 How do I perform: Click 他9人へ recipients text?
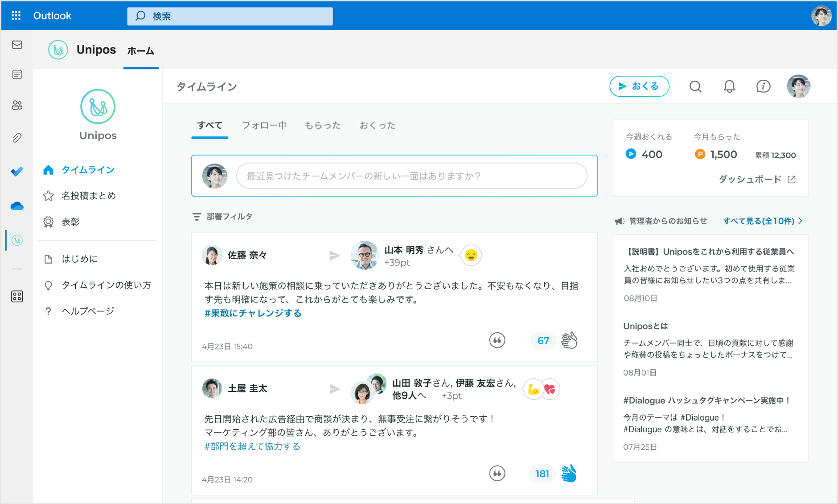(x=408, y=395)
